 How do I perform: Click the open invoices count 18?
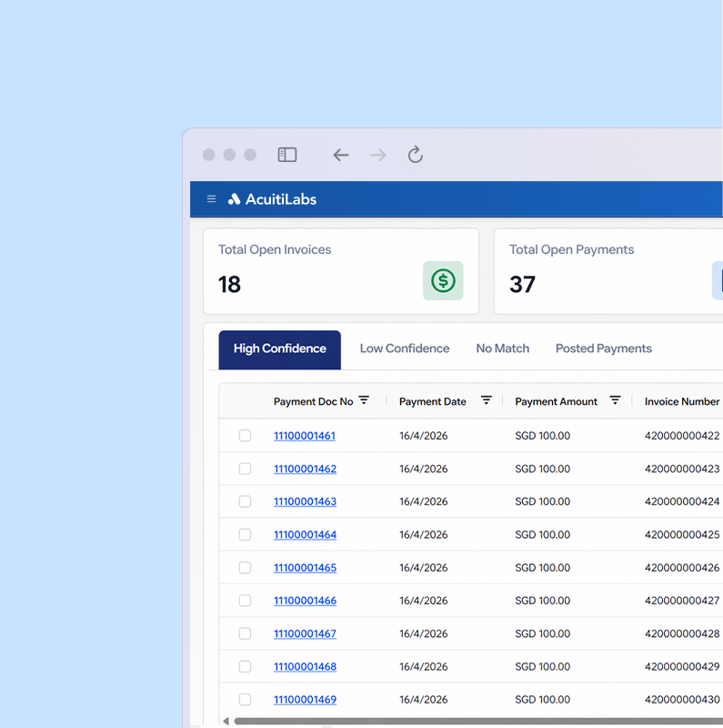coord(229,284)
